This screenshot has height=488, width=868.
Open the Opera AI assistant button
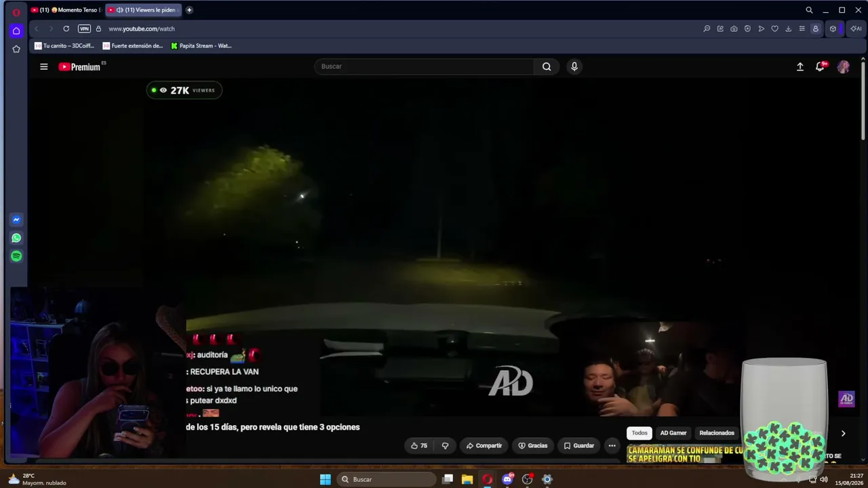[x=856, y=28]
